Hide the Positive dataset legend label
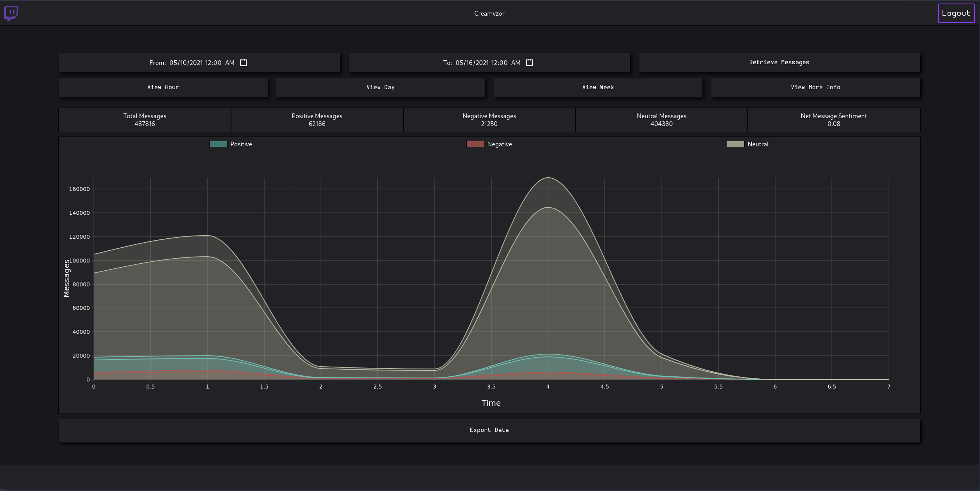 click(x=241, y=144)
